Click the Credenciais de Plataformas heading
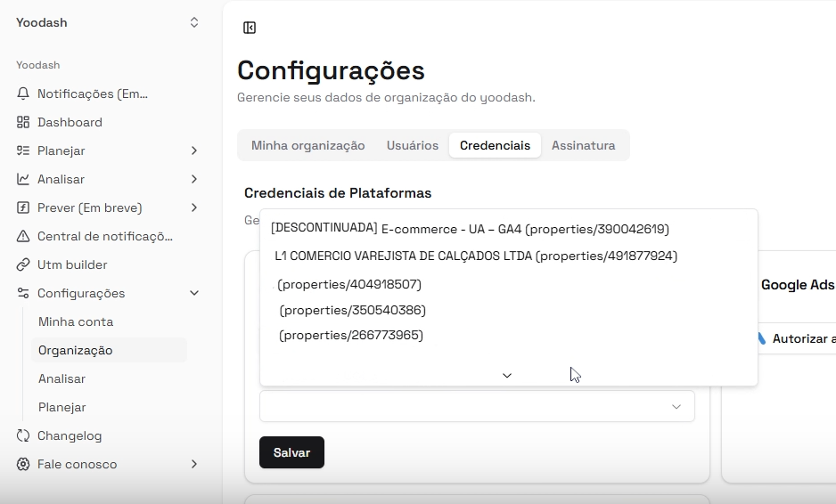This screenshot has width=836, height=504. [x=338, y=193]
